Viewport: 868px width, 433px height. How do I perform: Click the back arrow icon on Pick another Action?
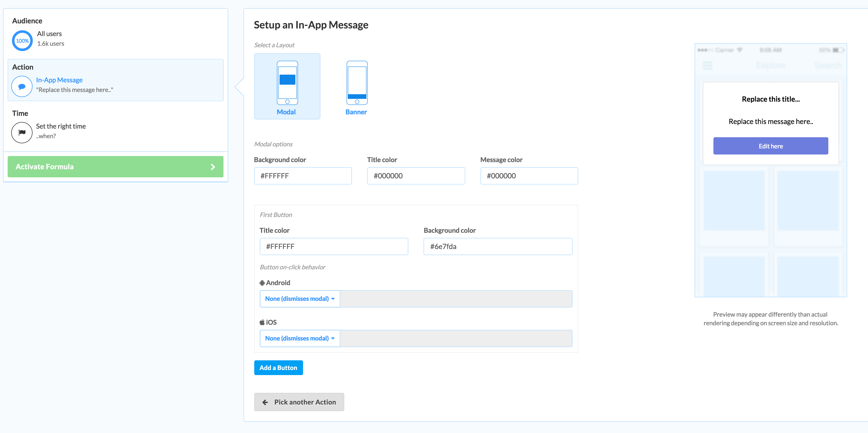265,402
